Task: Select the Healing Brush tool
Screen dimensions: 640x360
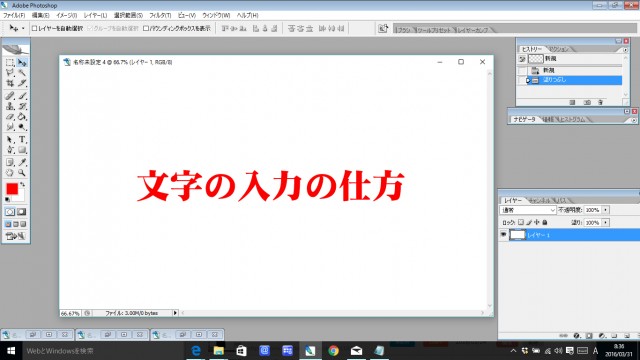Action: pyautogui.click(x=10, y=96)
